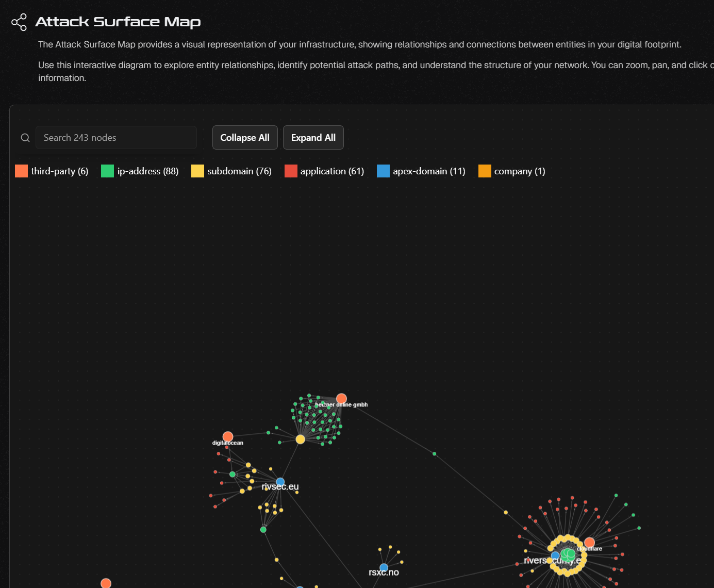Toggle the subdomain (76) legend filter
Viewport: 714px width, 588px height.
coord(231,171)
